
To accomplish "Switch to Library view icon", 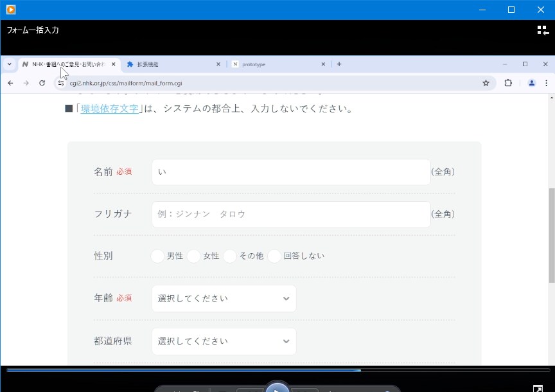I will tap(543, 30).
